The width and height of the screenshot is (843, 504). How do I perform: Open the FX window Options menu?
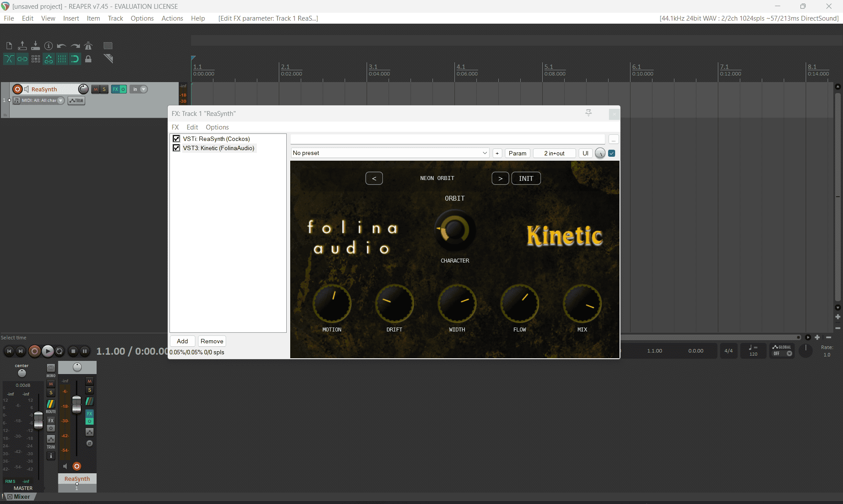217,127
